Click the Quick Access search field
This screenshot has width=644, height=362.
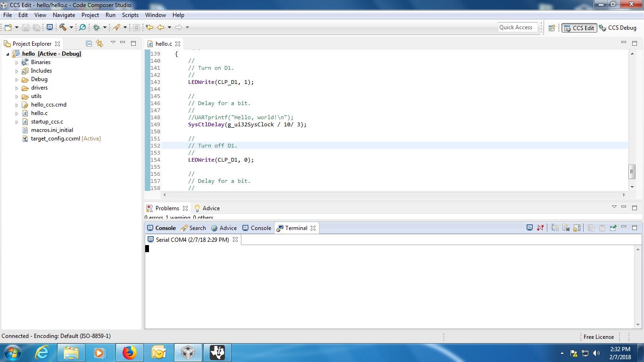point(518,27)
